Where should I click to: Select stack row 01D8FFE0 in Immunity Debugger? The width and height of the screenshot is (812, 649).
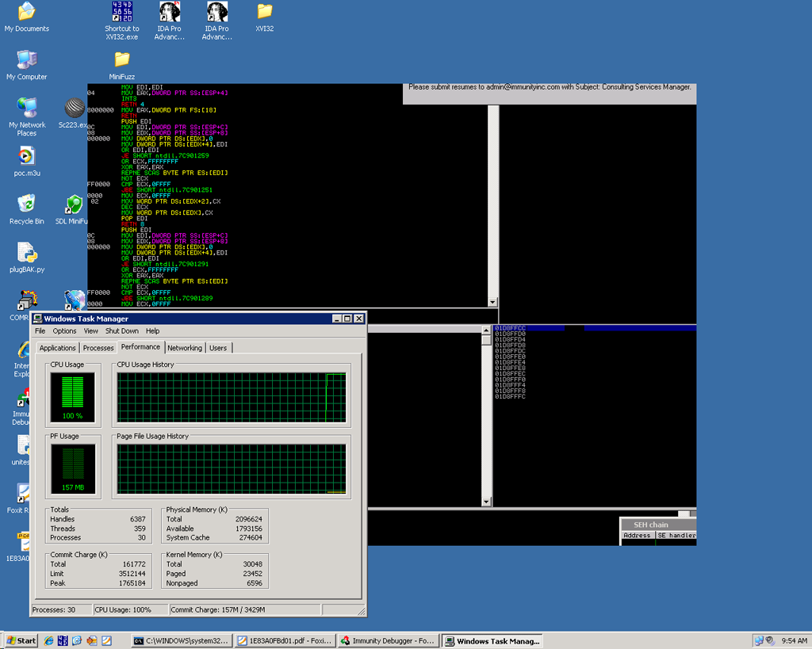tap(595, 357)
